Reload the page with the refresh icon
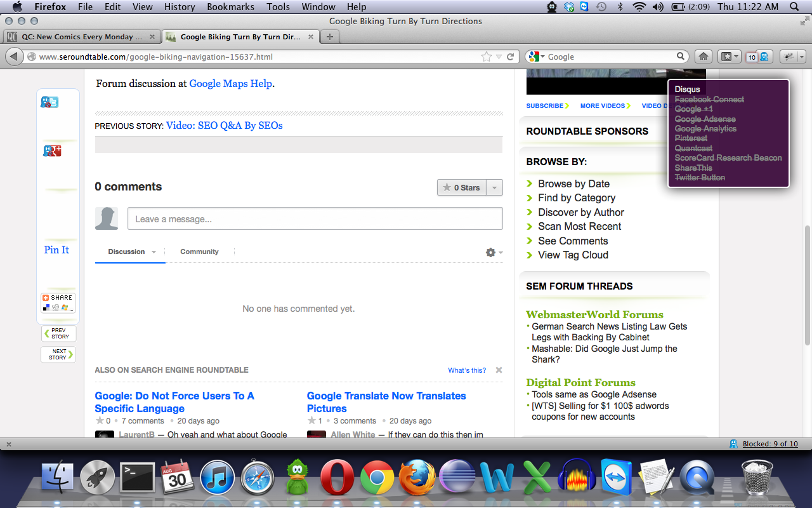This screenshot has height=508, width=812. pos(510,57)
